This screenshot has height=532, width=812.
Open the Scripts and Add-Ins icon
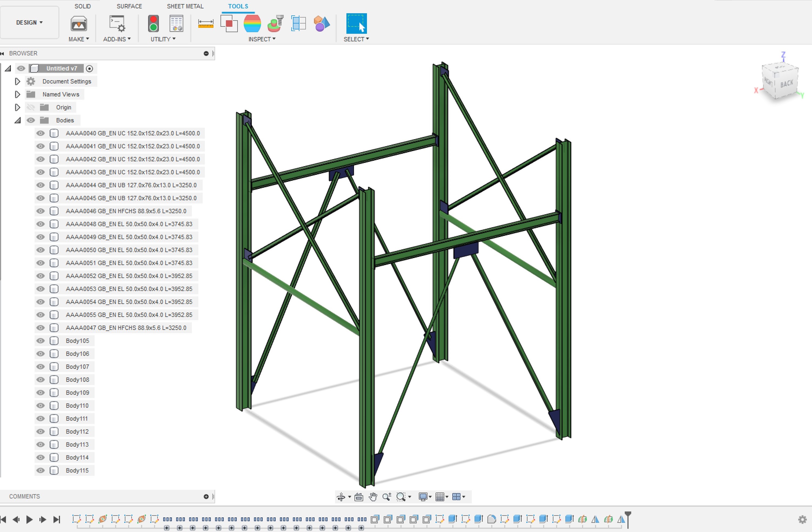click(117, 24)
